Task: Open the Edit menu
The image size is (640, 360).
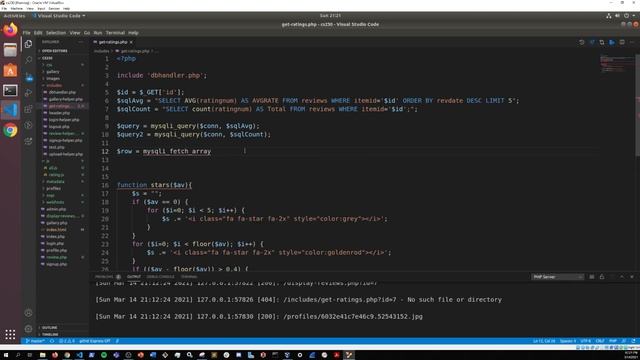Action: [x=38, y=33]
